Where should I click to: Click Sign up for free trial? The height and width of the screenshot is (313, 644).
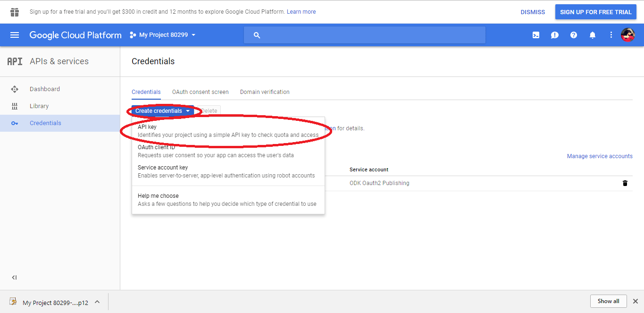click(595, 12)
